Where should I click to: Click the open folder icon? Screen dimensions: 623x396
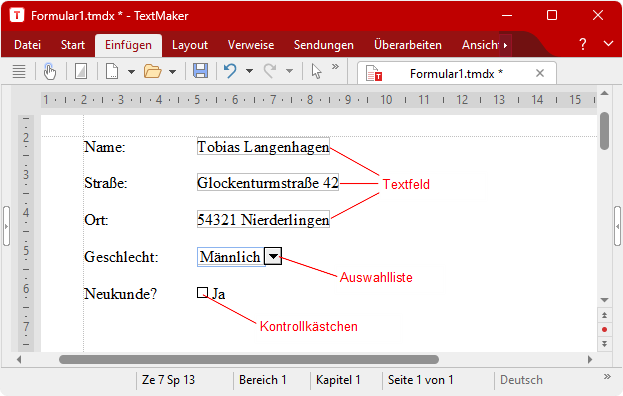tap(153, 71)
